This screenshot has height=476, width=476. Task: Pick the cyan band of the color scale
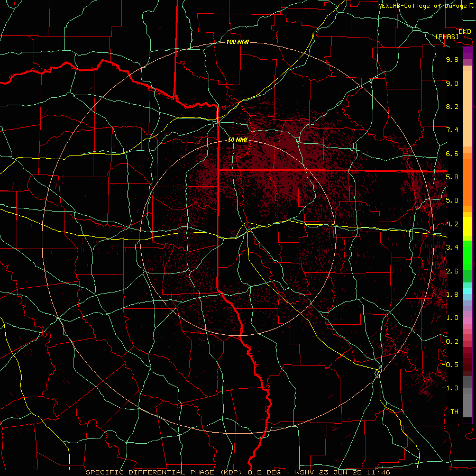[467, 291]
